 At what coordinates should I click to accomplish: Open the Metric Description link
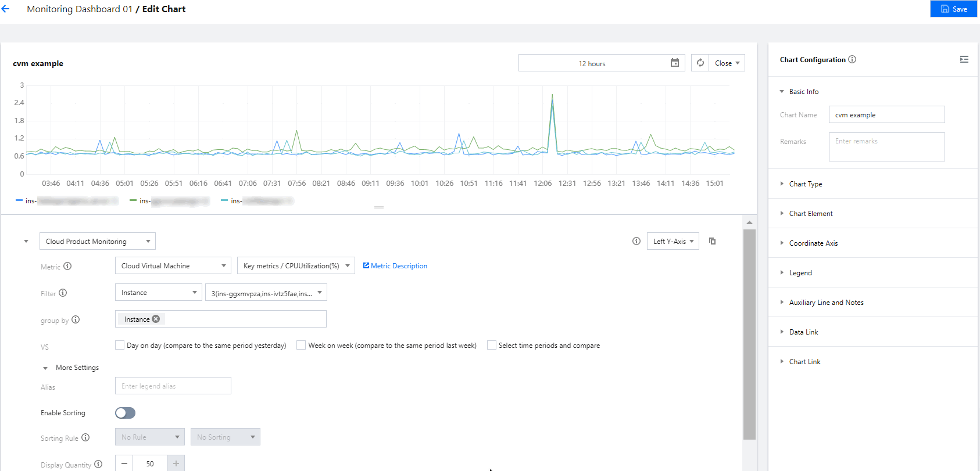click(395, 265)
